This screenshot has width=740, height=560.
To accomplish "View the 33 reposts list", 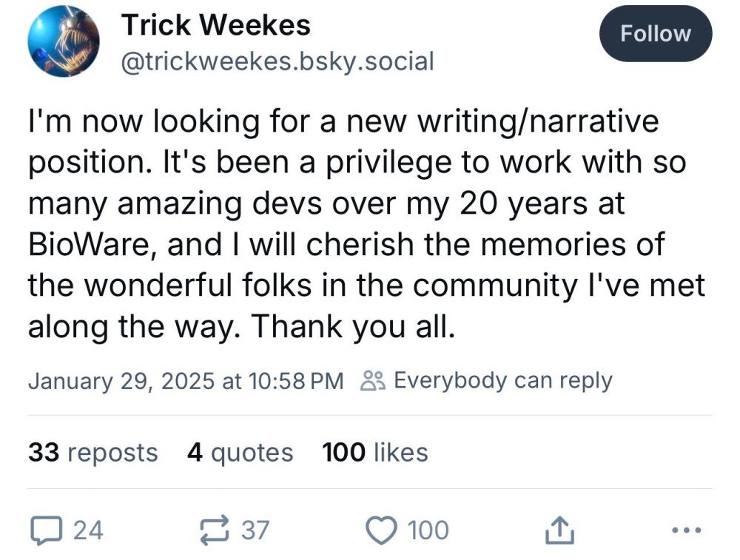I will [93, 452].
